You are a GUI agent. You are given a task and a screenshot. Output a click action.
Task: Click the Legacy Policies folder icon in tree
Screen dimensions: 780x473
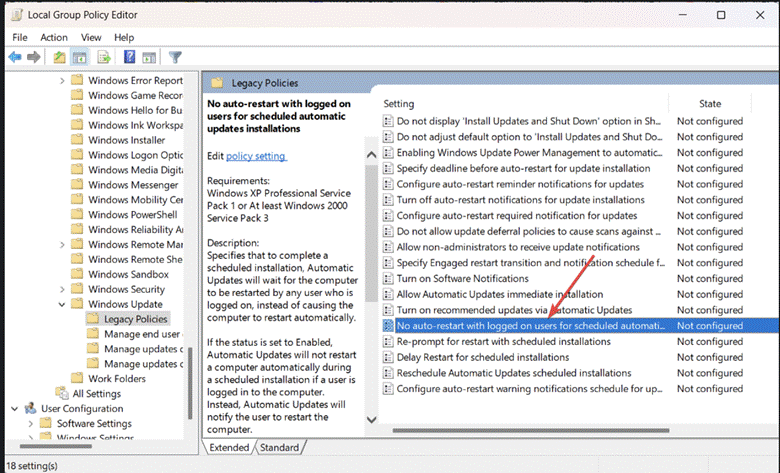pos(93,319)
